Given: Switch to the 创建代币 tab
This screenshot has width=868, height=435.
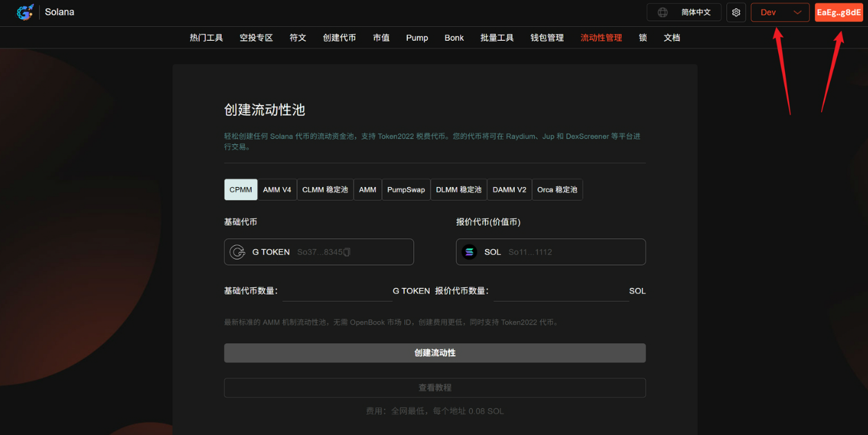Looking at the screenshot, I should point(339,37).
